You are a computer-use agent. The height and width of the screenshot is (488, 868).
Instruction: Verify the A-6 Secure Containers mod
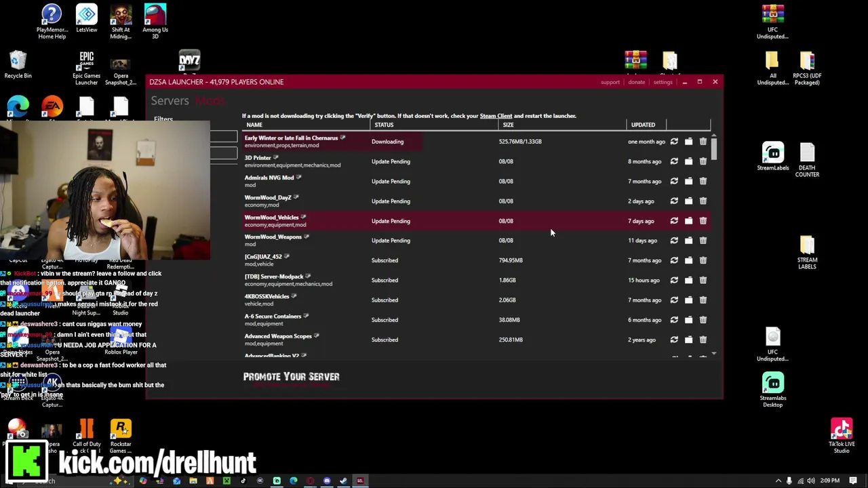674,320
